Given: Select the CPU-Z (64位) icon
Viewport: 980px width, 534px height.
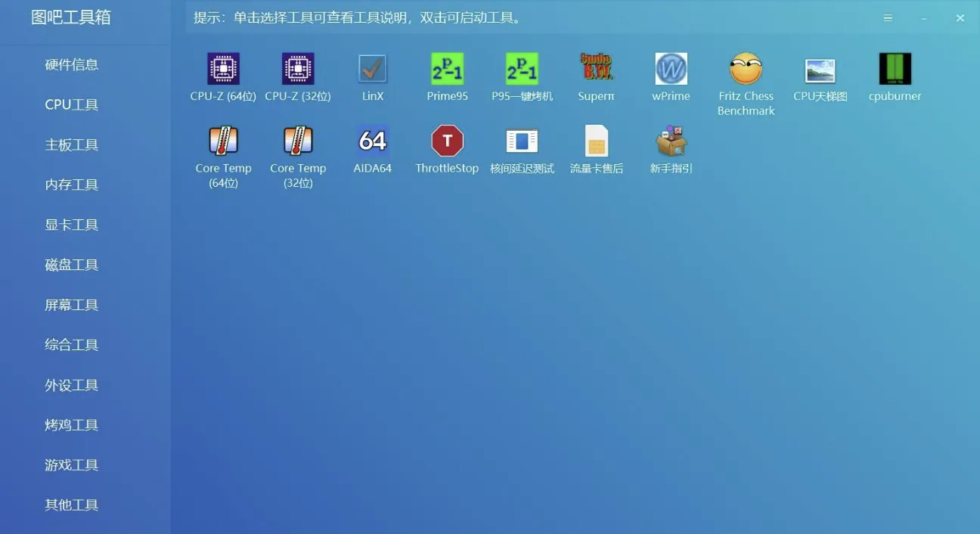Looking at the screenshot, I should (x=223, y=69).
